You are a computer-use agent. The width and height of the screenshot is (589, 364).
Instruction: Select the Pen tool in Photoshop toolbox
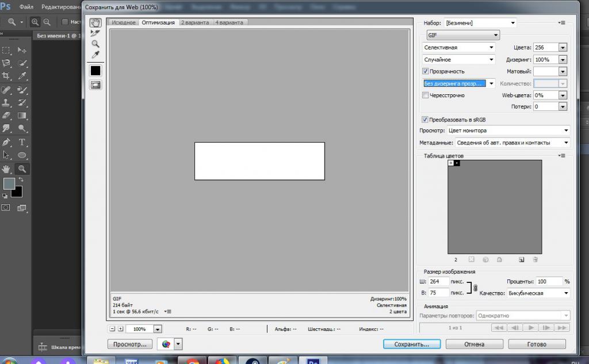(x=6, y=142)
